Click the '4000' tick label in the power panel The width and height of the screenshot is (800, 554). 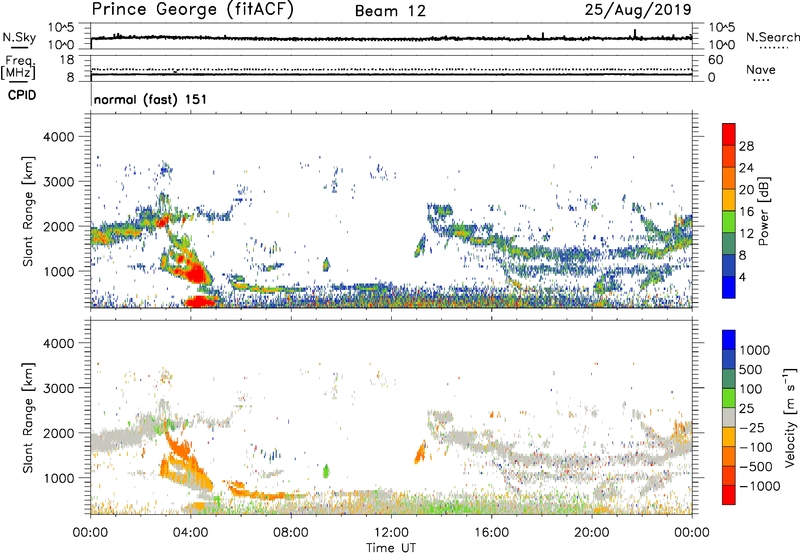click(x=59, y=137)
